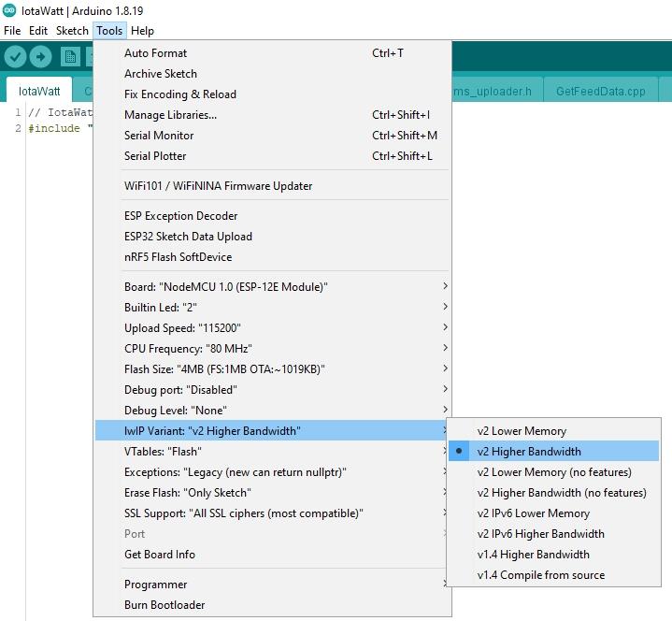
Task: Expand the Programmer submenu
Action: 273,585
